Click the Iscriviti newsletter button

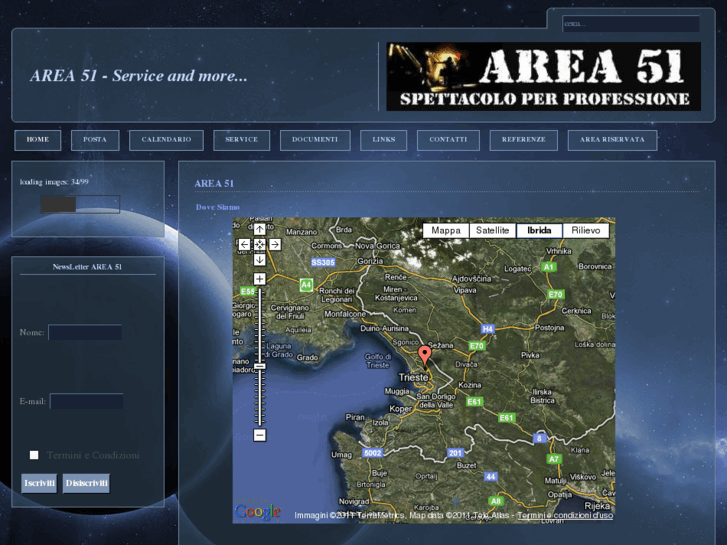(x=39, y=483)
